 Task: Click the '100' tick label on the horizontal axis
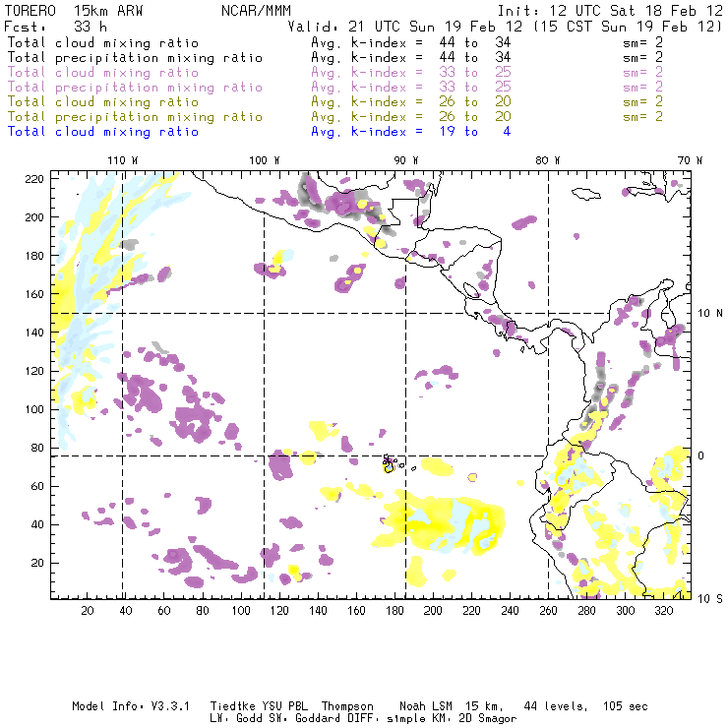click(x=241, y=611)
